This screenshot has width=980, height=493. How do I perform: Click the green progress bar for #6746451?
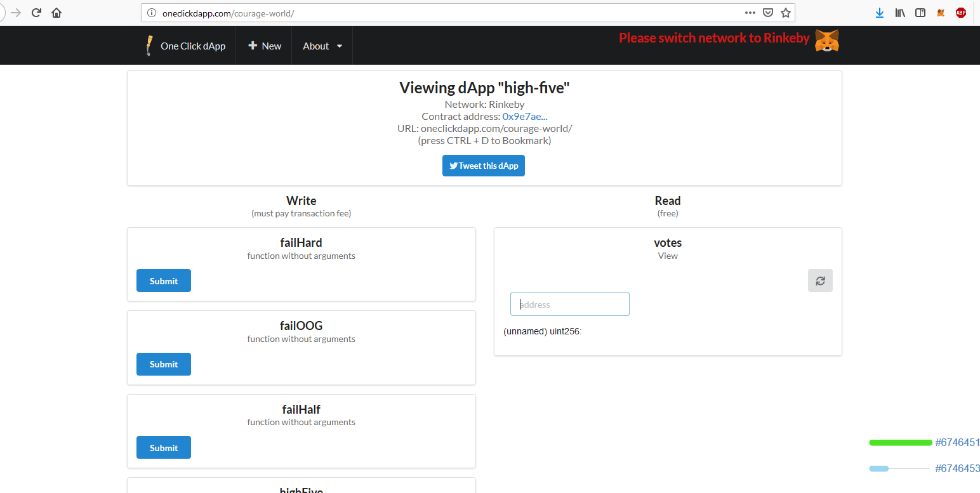(x=901, y=442)
